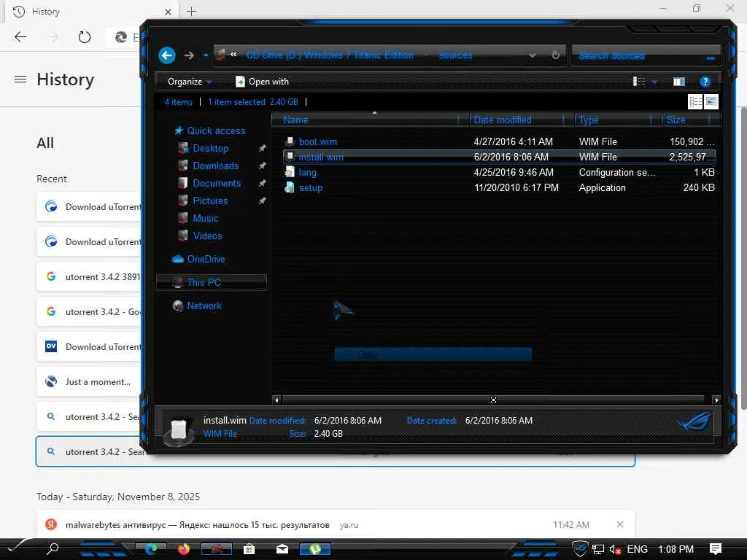747x560 pixels.
Task: Click the lang file icon
Action: tap(290, 172)
